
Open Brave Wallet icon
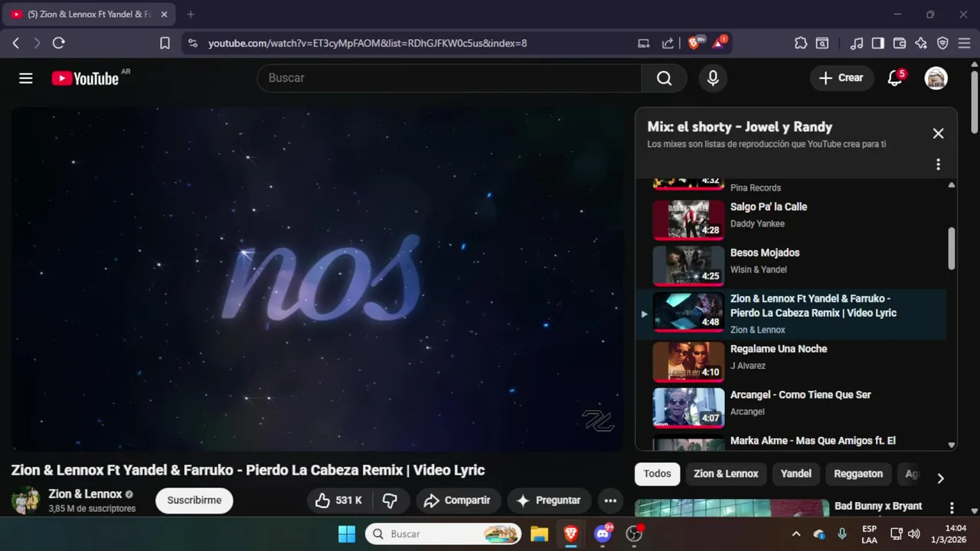coord(900,43)
